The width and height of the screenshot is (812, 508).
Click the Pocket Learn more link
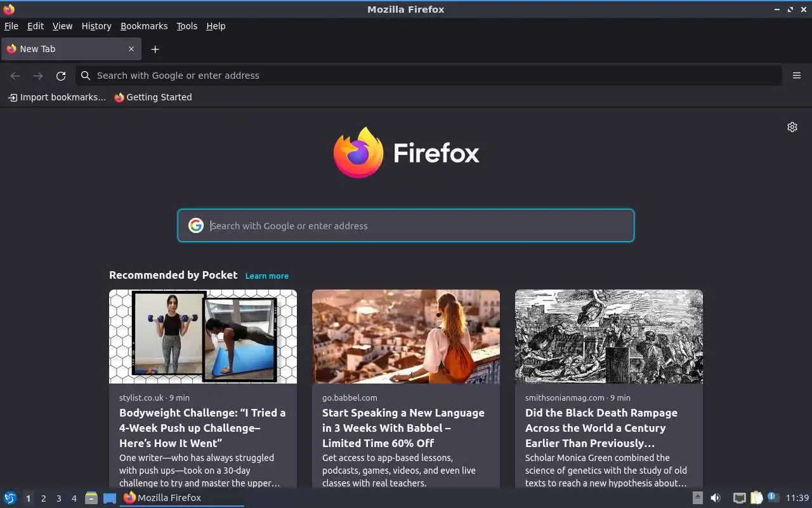click(267, 276)
